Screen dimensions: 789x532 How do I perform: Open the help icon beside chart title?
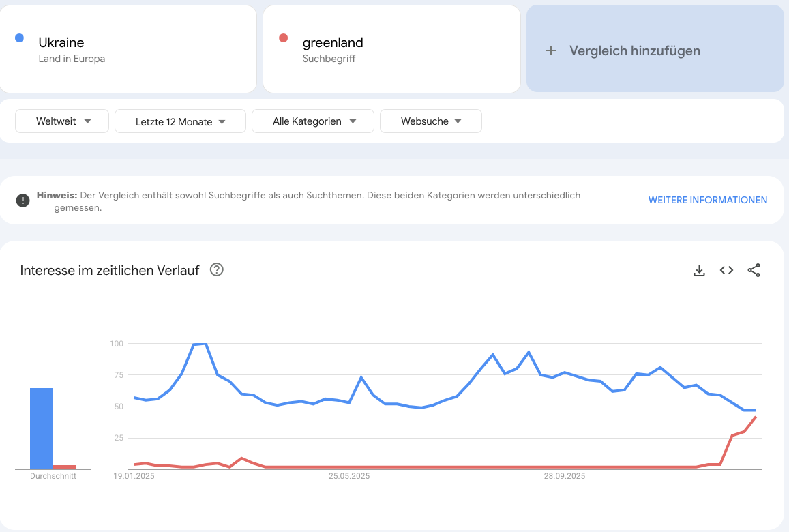[217, 270]
